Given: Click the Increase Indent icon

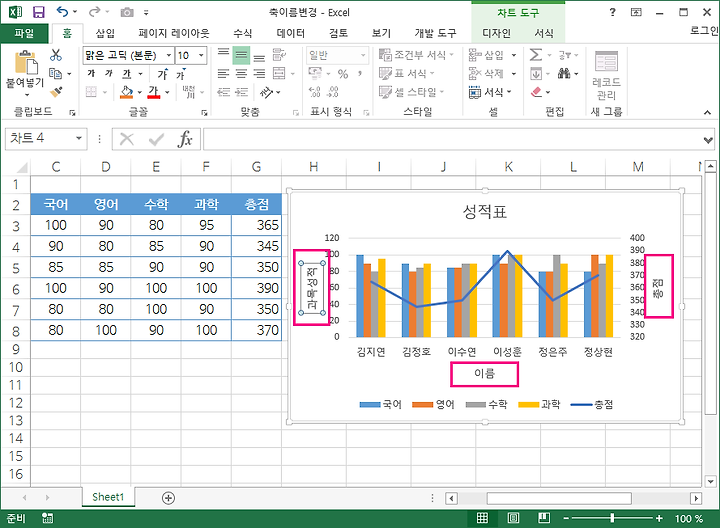Looking at the screenshot, I should [242, 92].
